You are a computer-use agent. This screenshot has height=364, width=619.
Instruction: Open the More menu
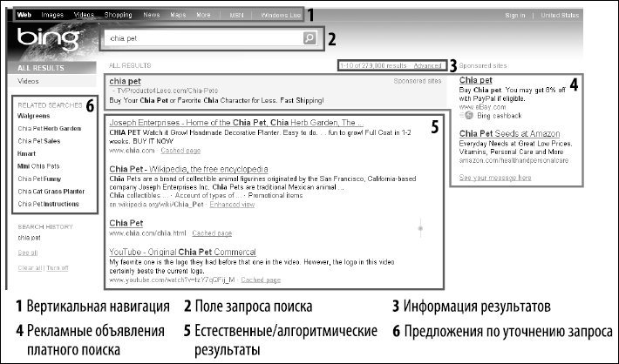pos(203,15)
